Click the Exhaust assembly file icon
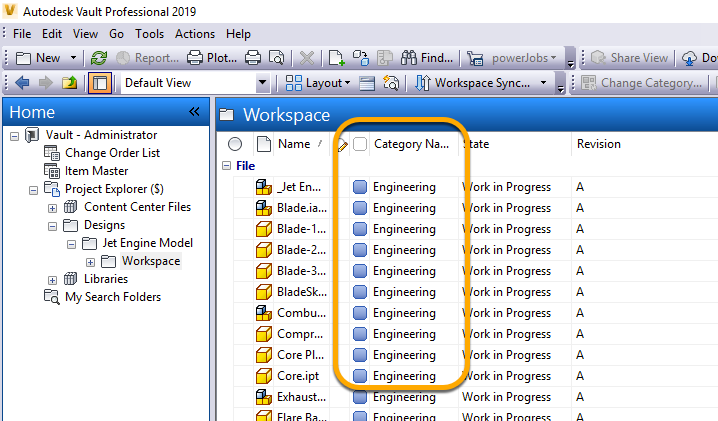 point(264,397)
